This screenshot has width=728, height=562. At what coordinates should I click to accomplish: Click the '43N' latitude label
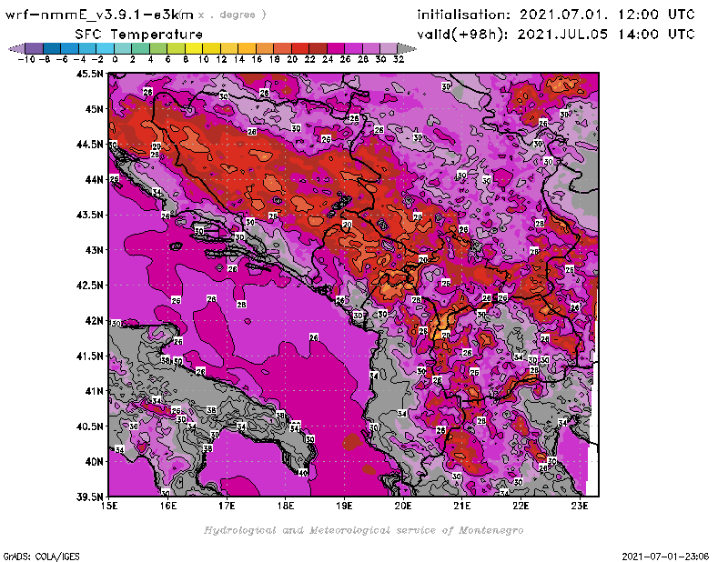coord(94,250)
